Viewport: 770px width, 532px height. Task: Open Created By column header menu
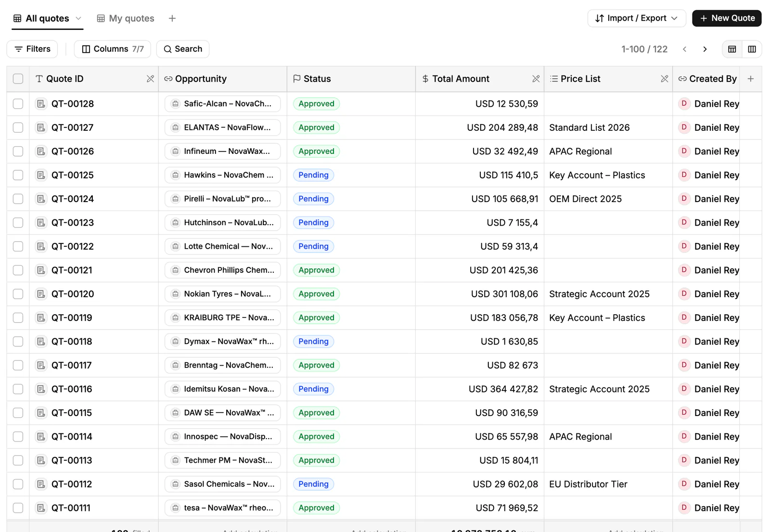point(706,79)
